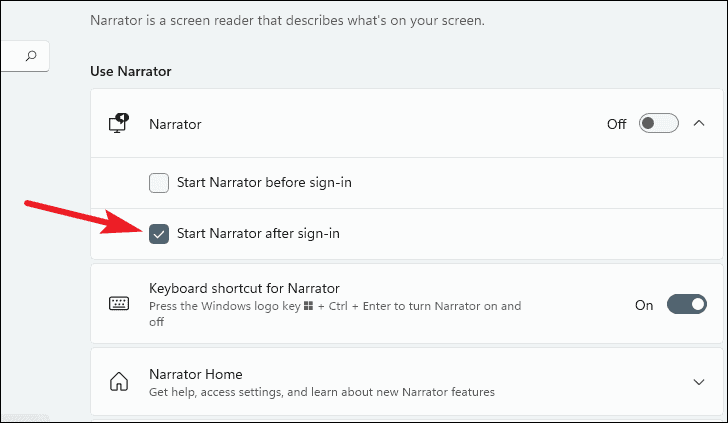Disable the Narrator keyboard shortcut toggle

click(687, 305)
